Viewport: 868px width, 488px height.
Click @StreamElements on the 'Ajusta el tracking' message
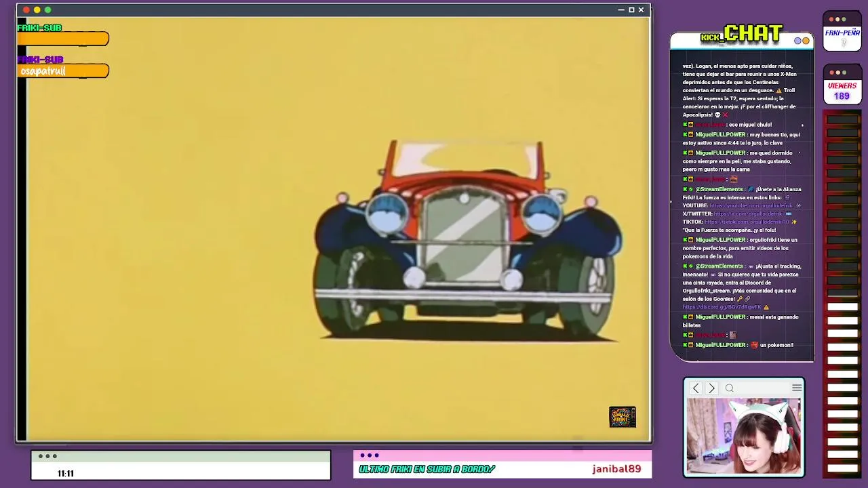click(x=719, y=266)
